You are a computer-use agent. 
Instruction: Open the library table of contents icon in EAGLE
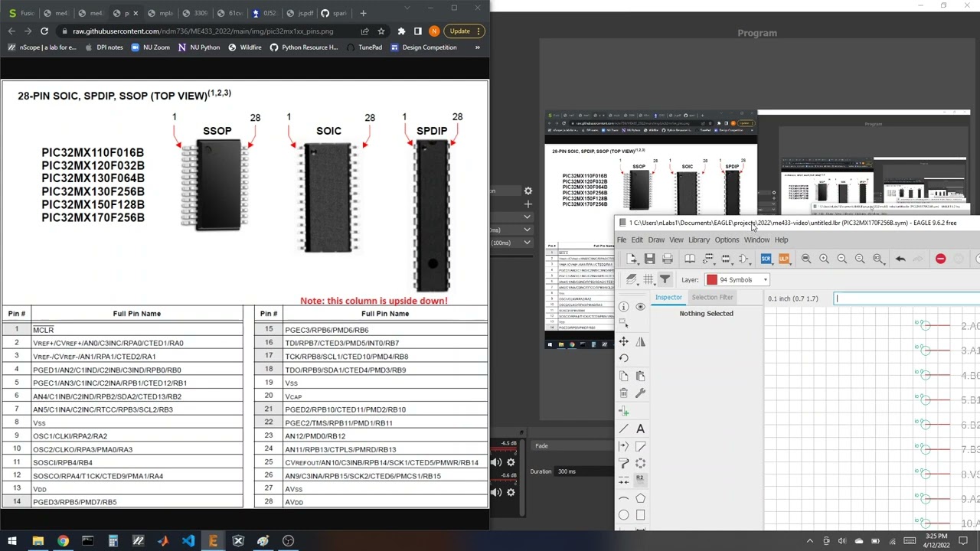690,259
